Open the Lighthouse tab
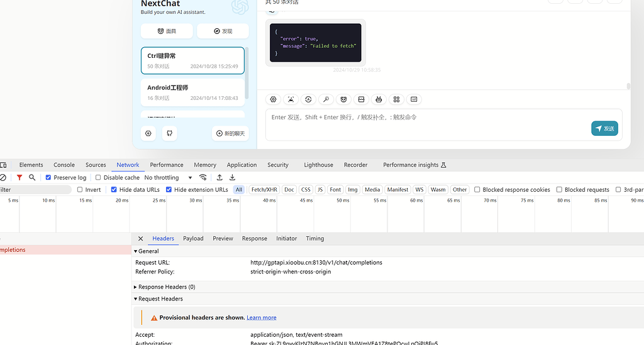 tap(318, 165)
